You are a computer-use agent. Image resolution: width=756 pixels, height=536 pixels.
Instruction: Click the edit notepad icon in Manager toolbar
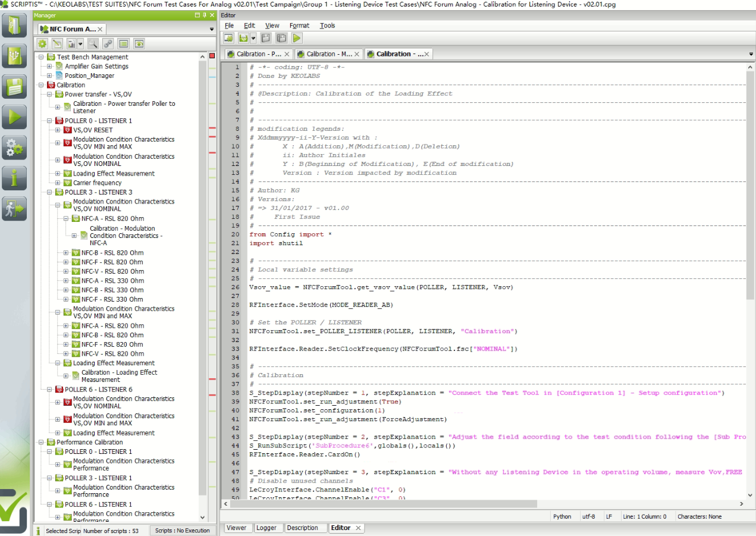pos(57,43)
